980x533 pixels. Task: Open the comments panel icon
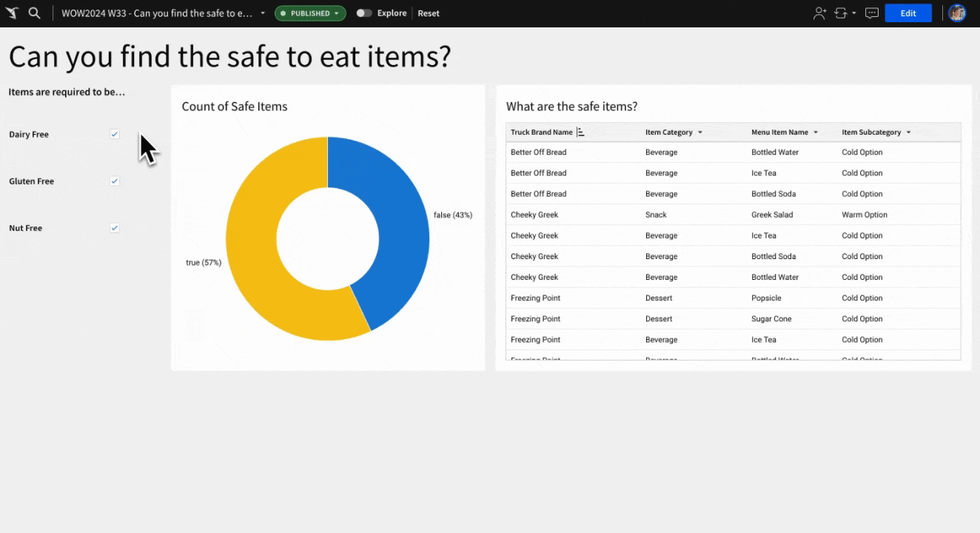coord(872,13)
